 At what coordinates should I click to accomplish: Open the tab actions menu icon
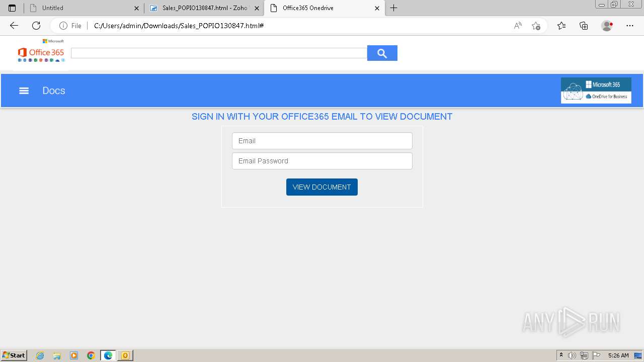pos(12,8)
